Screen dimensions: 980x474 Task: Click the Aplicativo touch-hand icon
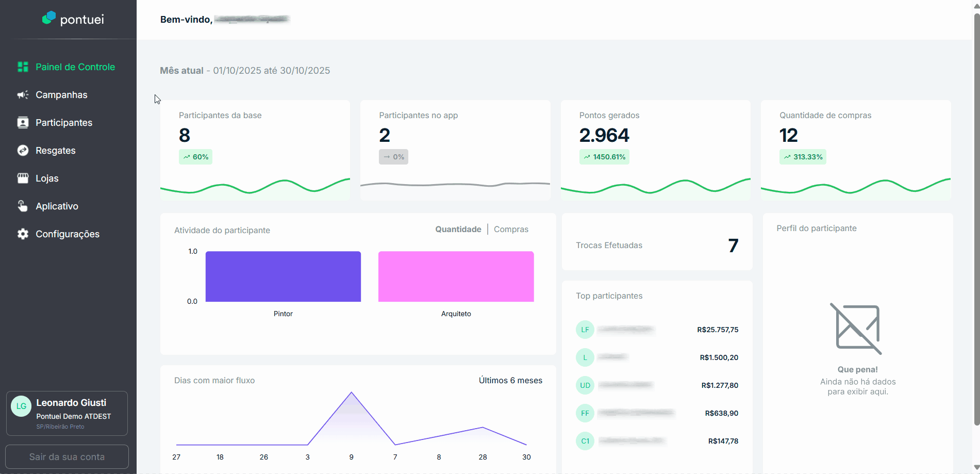pos(23,206)
